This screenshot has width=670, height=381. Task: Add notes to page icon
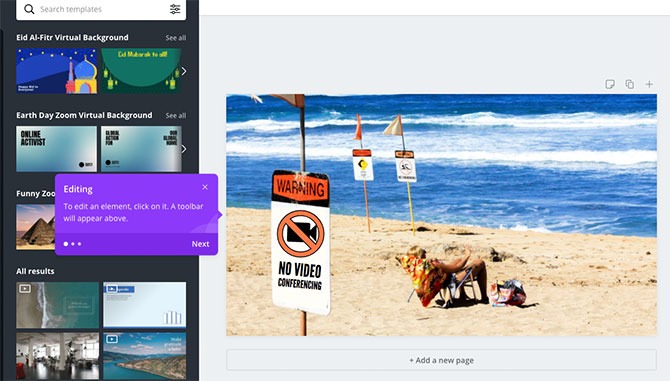tap(610, 84)
